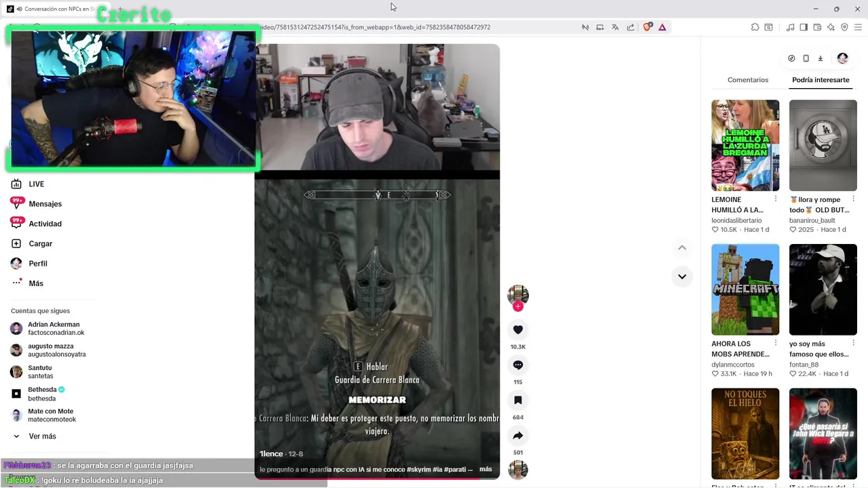Viewport: 868px width, 488px height.
Task: Open John Wick video thumbnail
Action: (823, 434)
